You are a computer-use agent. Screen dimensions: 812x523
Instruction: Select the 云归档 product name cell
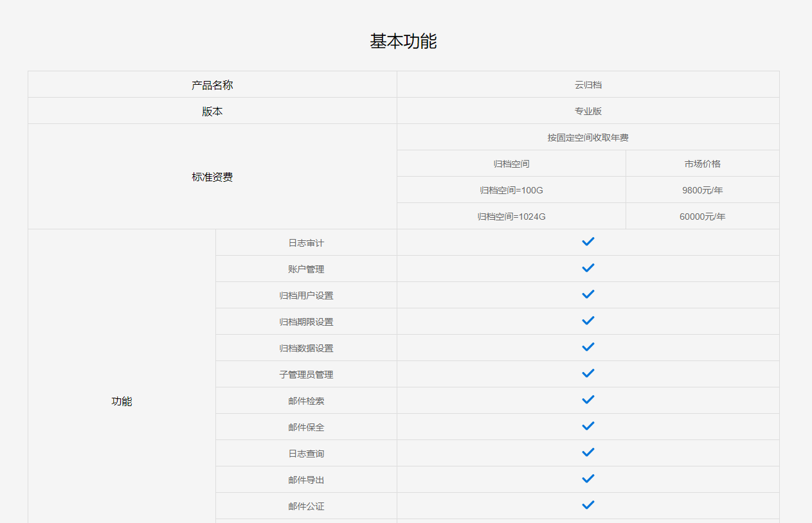[x=588, y=85]
